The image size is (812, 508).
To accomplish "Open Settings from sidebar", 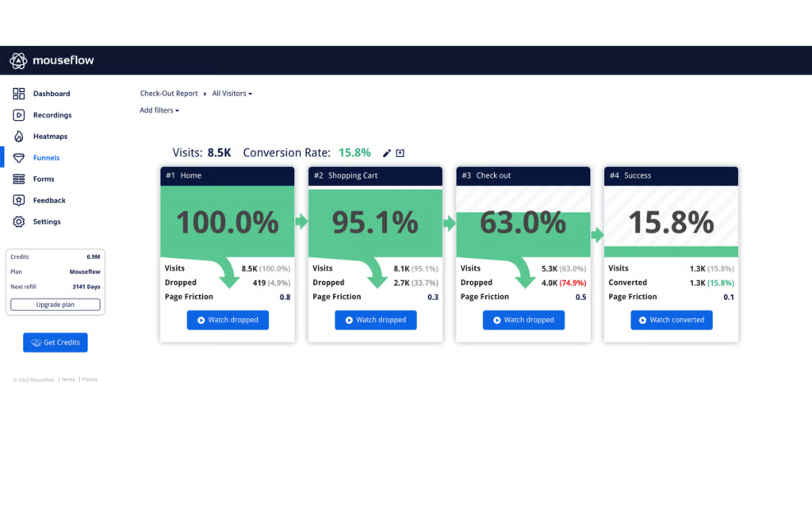I will point(47,221).
